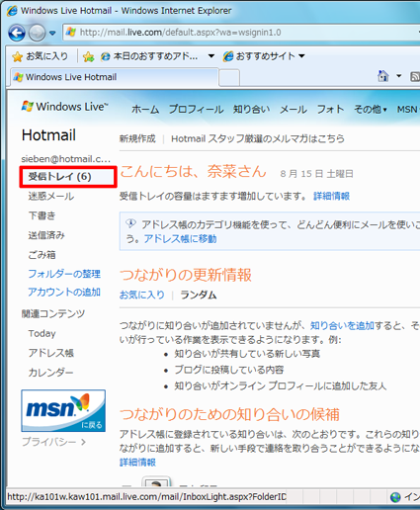The image size is (420, 510).
Task: Expand the Home button dropdown arrow
Action: (399, 76)
